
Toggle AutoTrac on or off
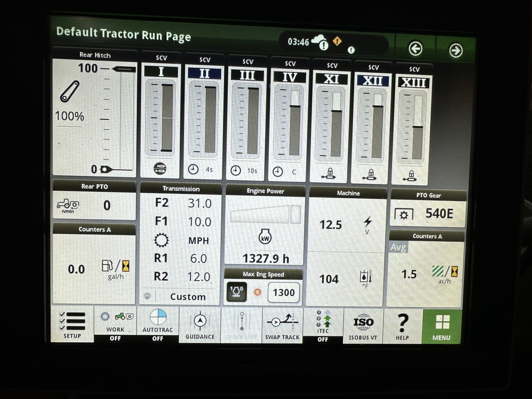coord(158,325)
